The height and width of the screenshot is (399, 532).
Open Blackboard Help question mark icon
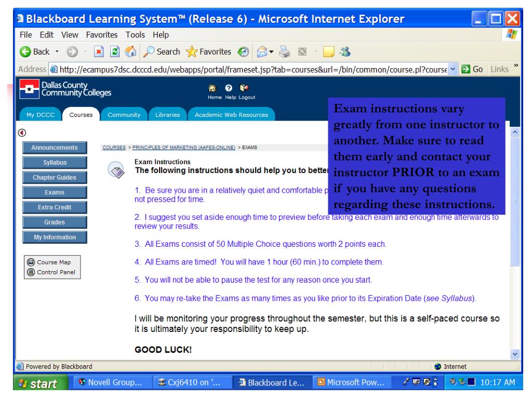(229, 88)
